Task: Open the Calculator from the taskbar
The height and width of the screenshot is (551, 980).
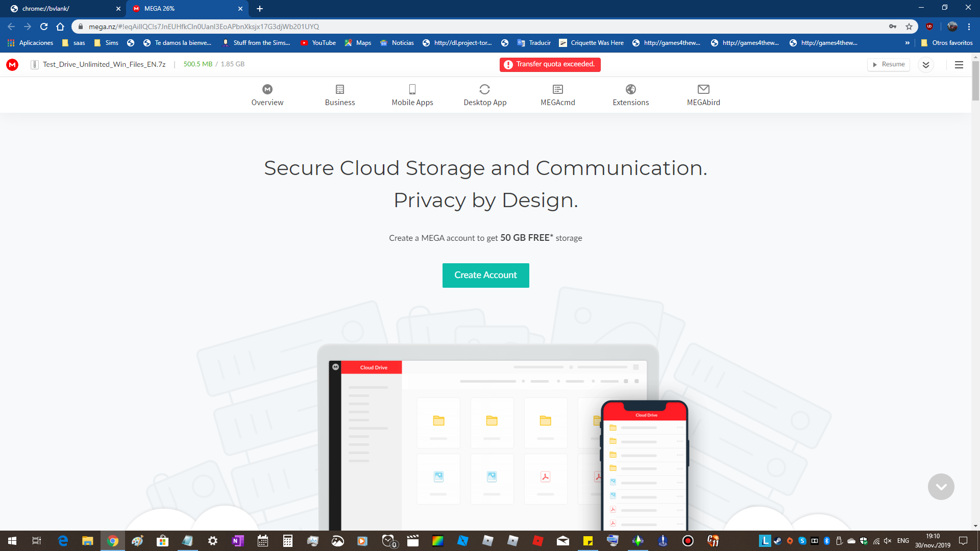Action: point(288,541)
